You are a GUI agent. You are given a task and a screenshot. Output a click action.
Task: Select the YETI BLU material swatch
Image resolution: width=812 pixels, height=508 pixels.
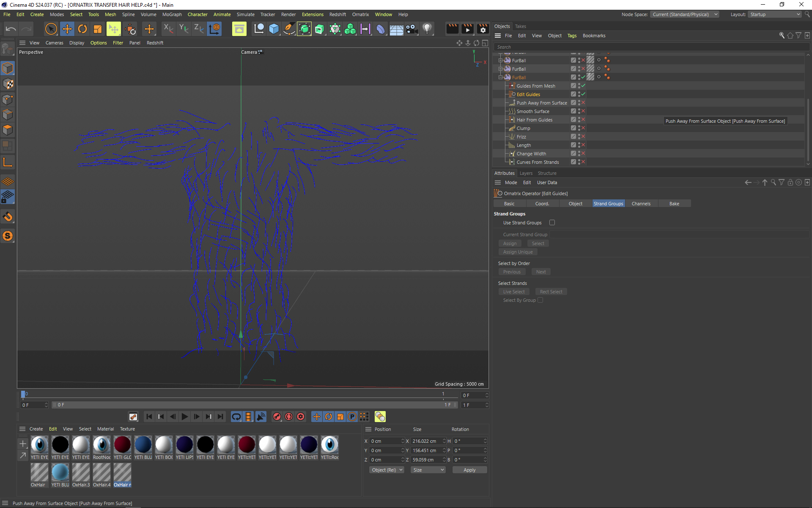tap(143, 445)
